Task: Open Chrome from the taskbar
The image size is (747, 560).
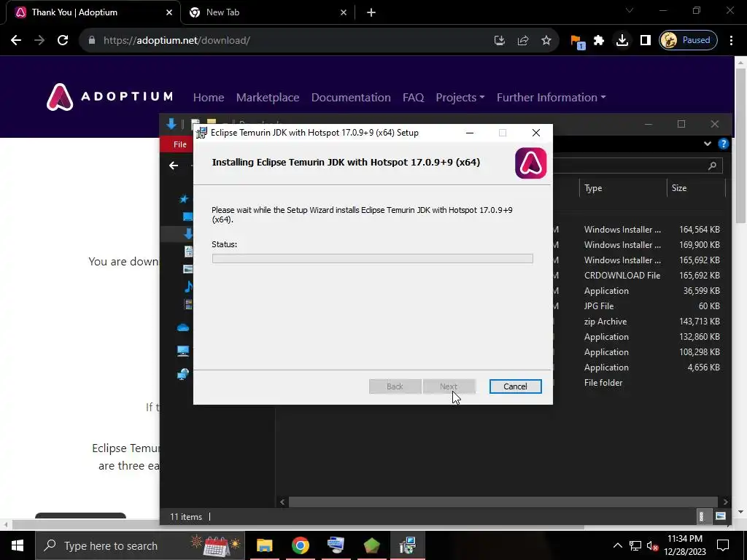Action: (300, 545)
